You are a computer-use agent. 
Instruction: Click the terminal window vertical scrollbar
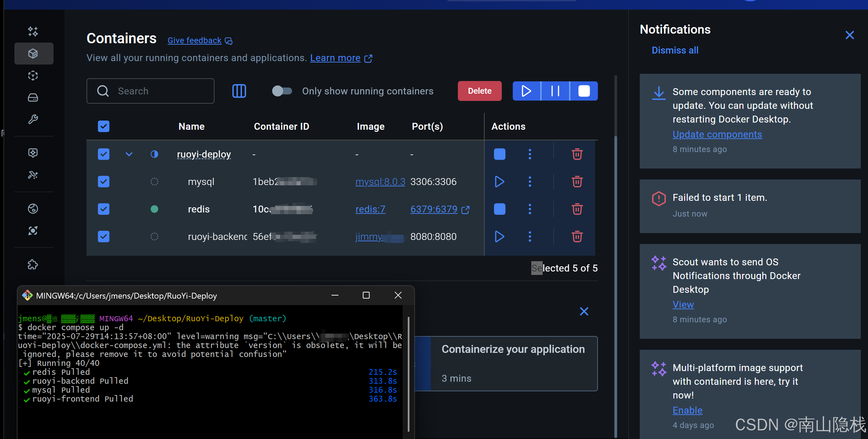point(408,374)
